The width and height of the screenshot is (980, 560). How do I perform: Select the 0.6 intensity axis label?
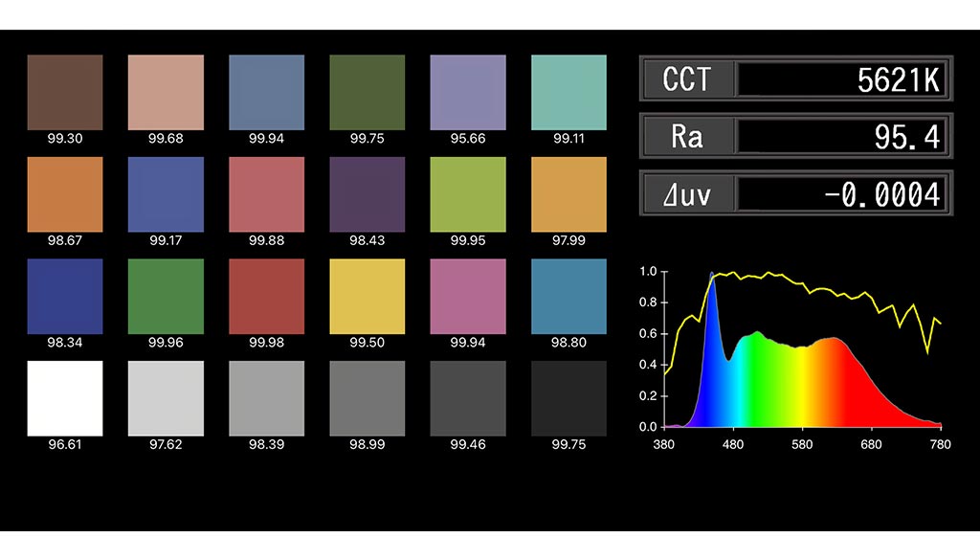pyautogui.click(x=648, y=334)
